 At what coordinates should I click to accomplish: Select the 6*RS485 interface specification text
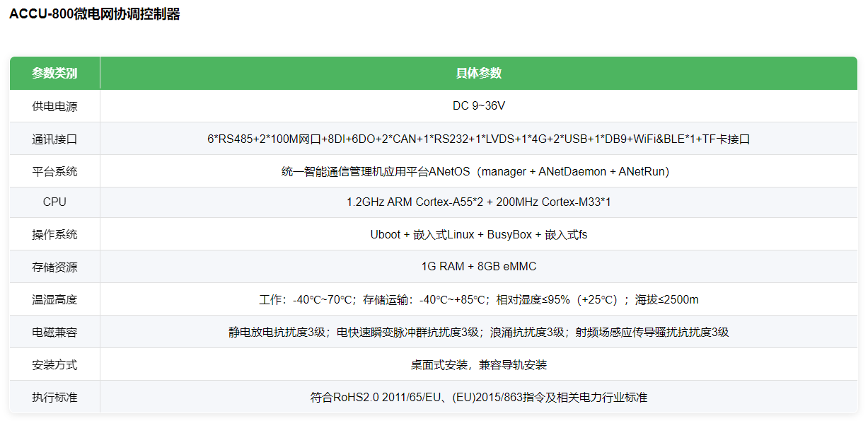479,139
